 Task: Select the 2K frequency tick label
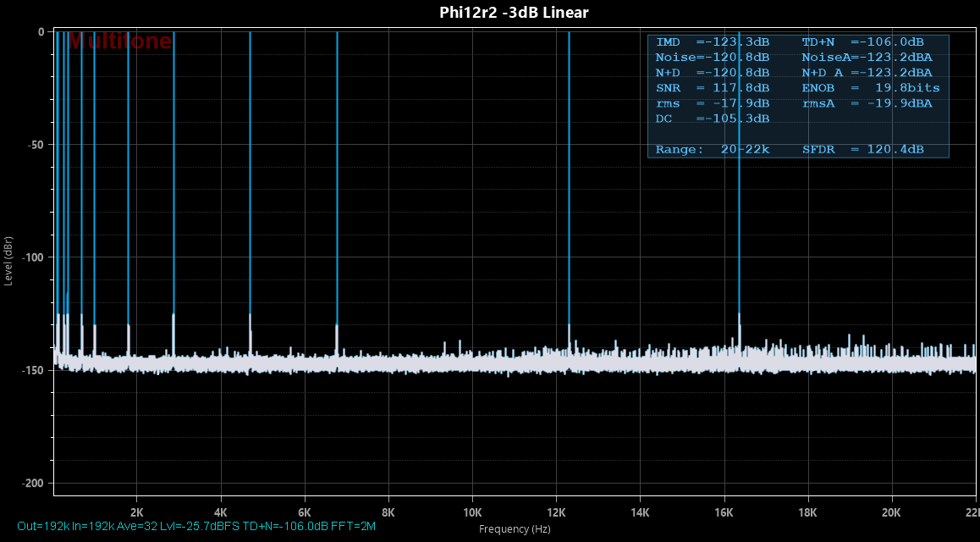(137, 513)
